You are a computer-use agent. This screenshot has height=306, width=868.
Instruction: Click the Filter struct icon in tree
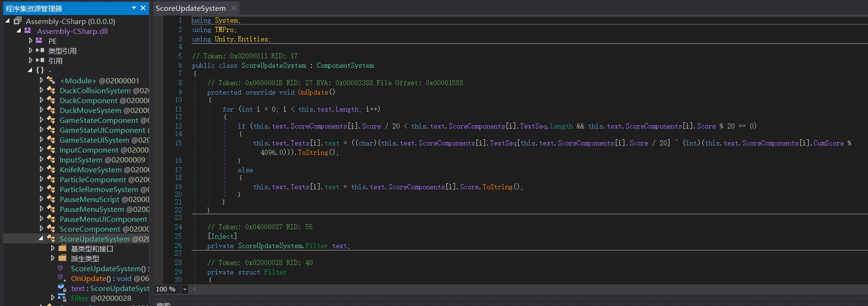pyautogui.click(x=62, y=298)
